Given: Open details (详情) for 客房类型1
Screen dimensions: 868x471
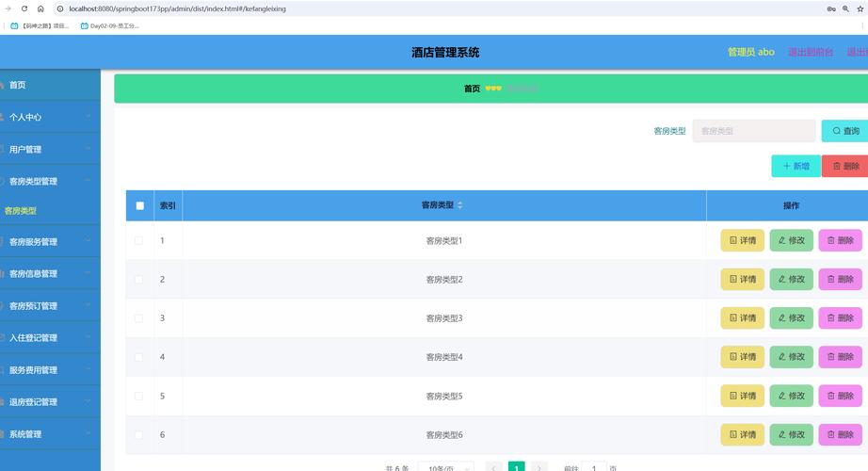Looking at the screenshot, I should point(742,240).
